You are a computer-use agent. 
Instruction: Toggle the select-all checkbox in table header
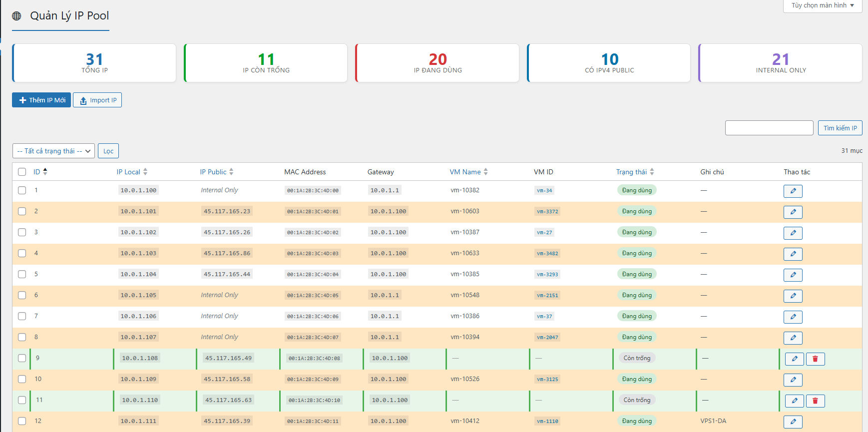click(22, 172)
